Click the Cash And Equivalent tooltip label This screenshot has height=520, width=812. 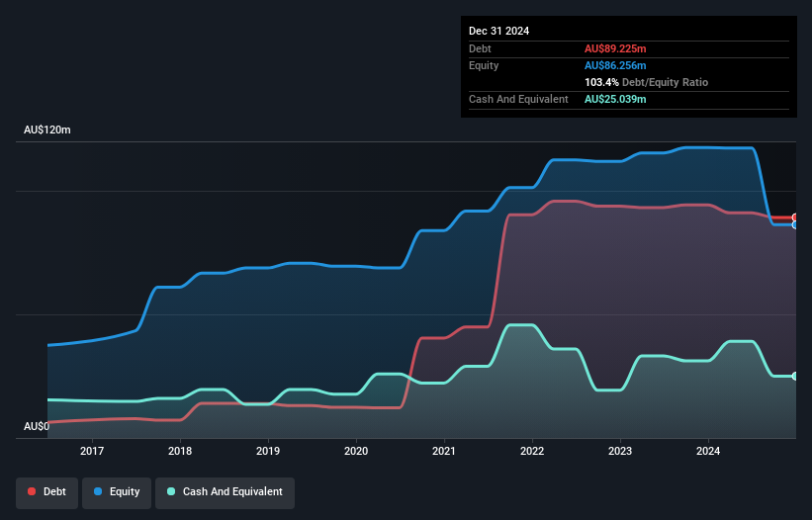click(x=518, y=99)
